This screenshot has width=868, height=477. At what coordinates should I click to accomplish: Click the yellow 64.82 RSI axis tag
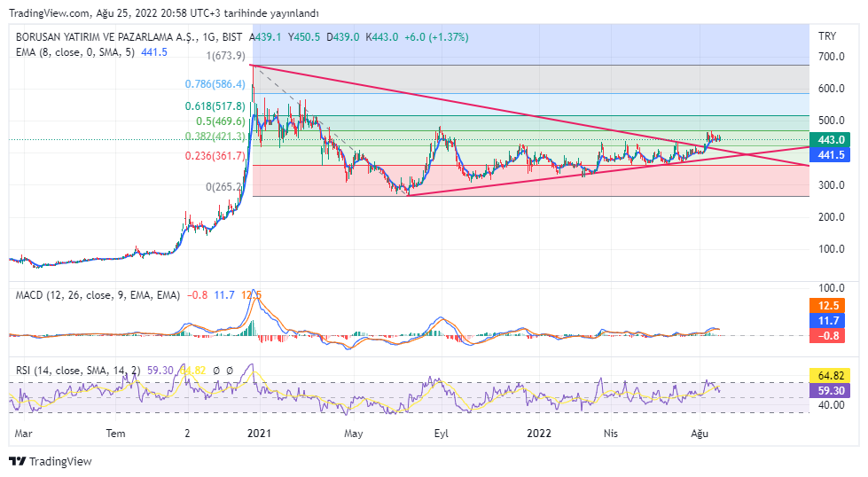(x=829, y=375)
